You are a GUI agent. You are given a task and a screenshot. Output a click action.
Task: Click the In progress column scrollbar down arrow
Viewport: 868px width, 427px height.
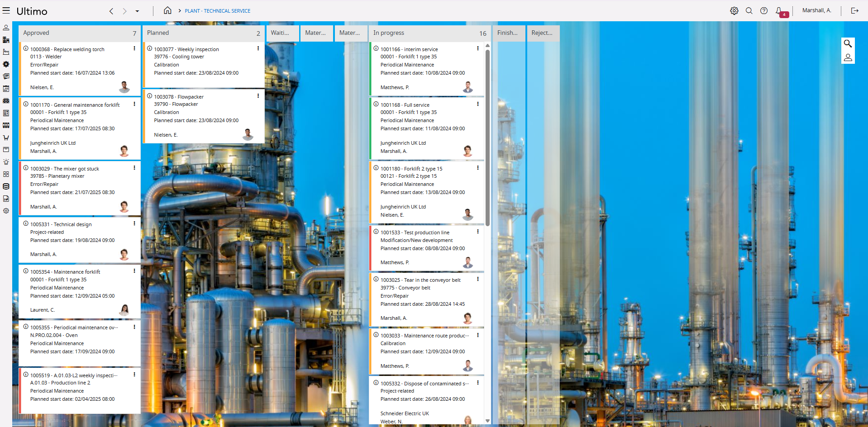(x=487, y=421)
